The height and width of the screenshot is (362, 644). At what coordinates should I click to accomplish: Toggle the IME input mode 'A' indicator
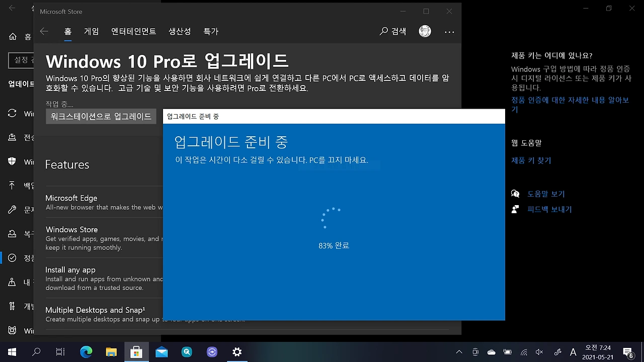click(x=573, y=352)
